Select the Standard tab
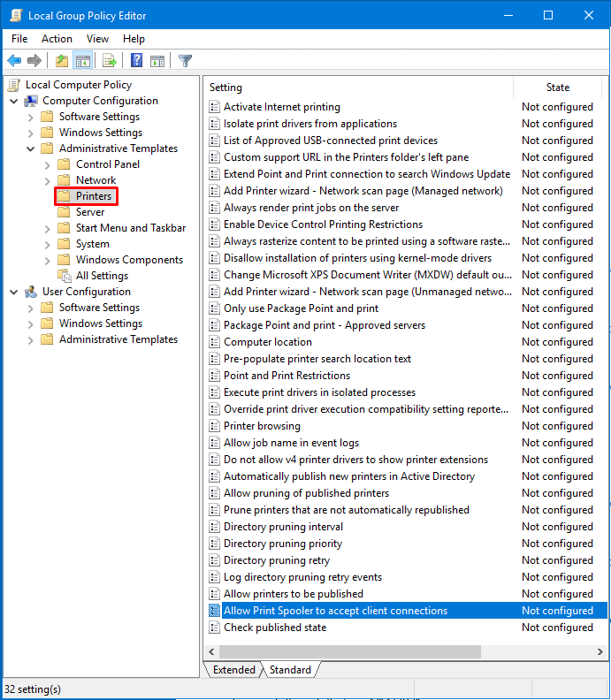 coord(290,670)
